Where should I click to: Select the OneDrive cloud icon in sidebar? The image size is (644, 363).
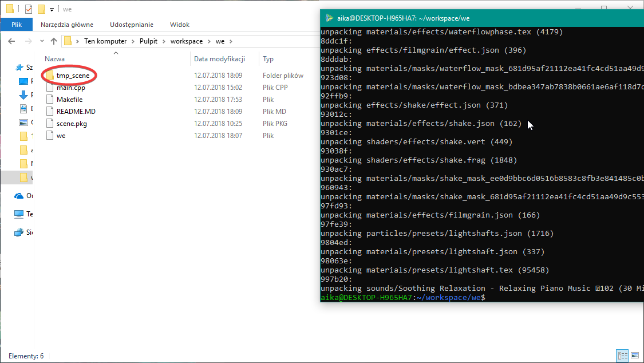[19, 196]
